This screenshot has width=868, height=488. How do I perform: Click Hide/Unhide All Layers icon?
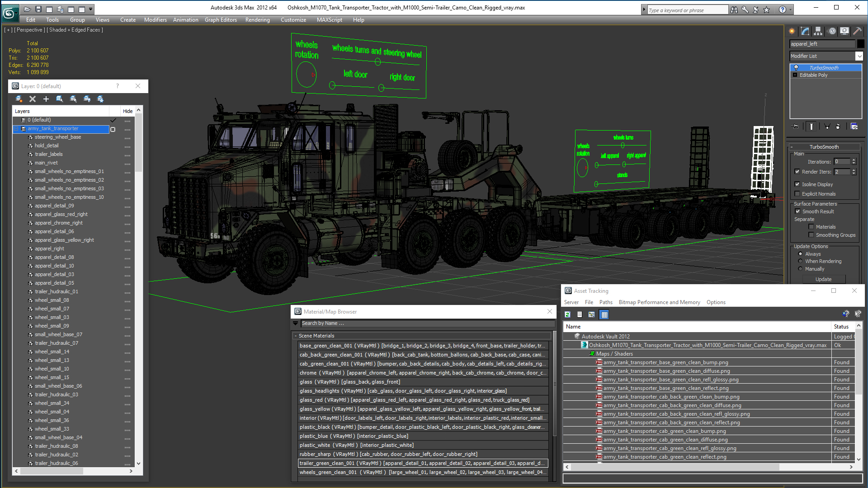click(87, 99)
